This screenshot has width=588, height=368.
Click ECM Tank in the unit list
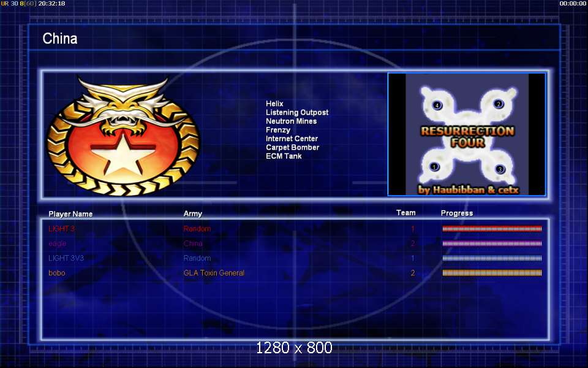[x=284, y=156]
